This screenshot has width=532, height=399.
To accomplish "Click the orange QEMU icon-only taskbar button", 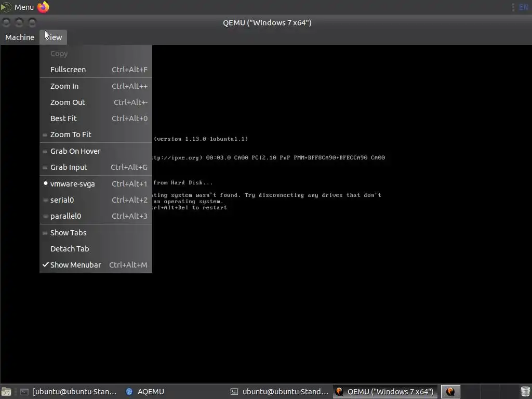I will [450, 392].
